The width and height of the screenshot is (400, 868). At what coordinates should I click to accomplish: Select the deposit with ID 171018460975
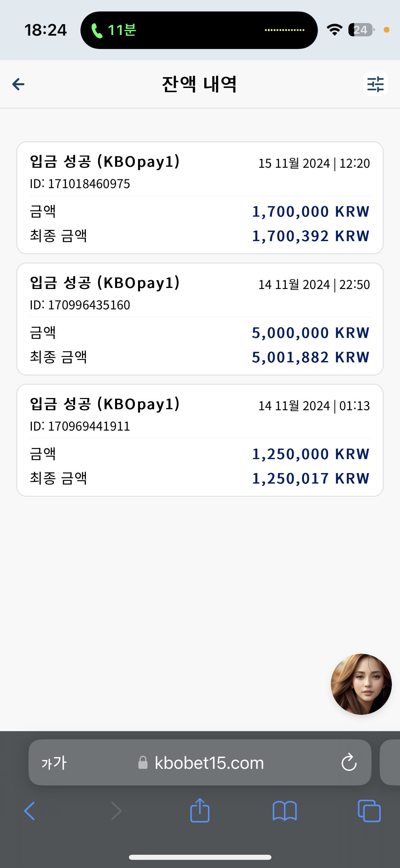pyautogui.click(x=200, y=198)
